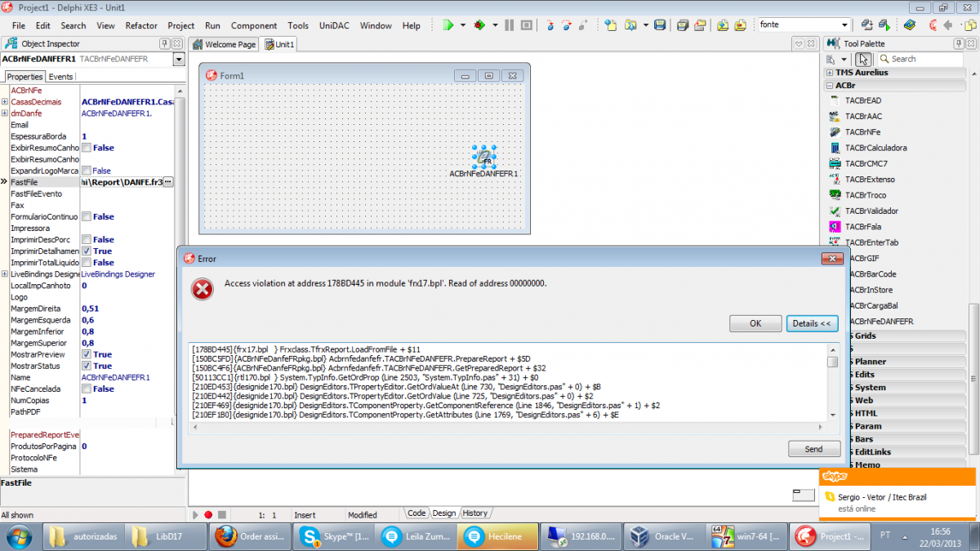Click the Error details scrollbar
Viewport: 980px width, 551px height.
(x=832, y=383)
